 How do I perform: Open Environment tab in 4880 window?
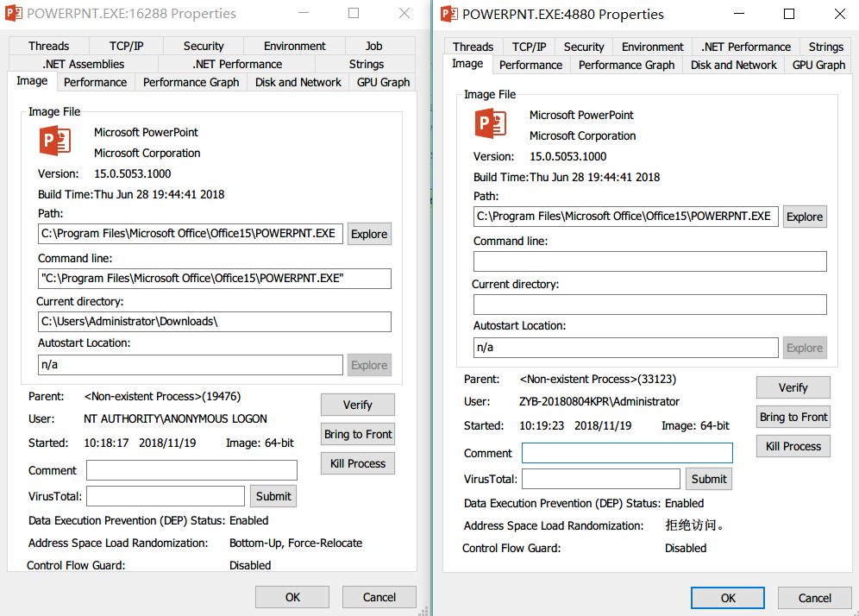click(x=653, y=47)
